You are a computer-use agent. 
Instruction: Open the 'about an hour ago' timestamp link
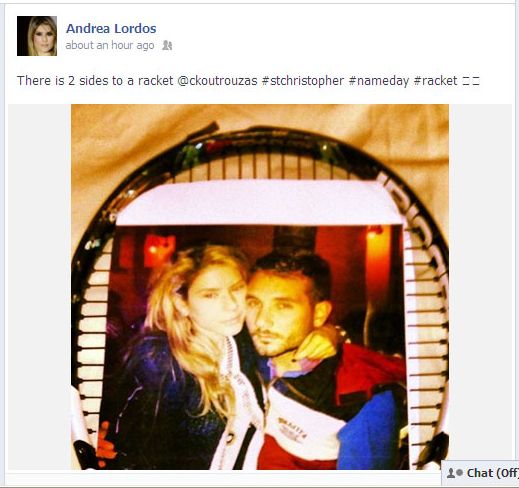coord(110,45)
